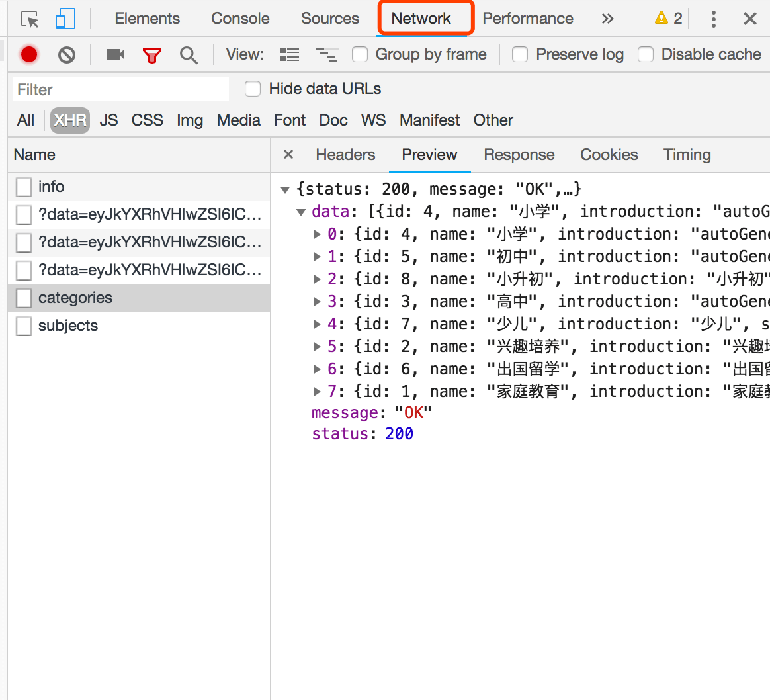Enable the Preserve log checkbox

[520, 54]
